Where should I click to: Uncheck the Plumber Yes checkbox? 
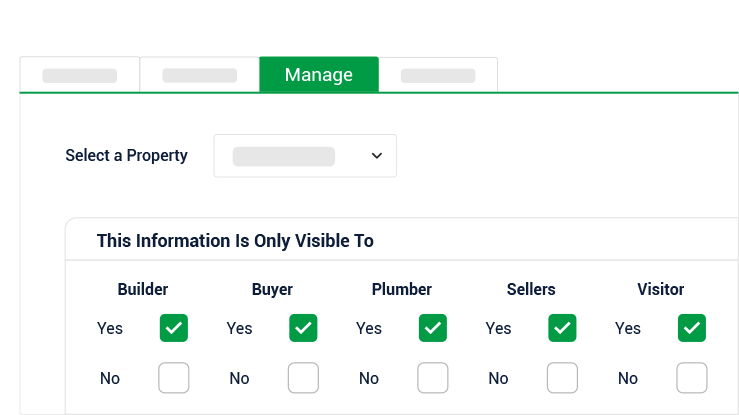[x=433, y=328]
